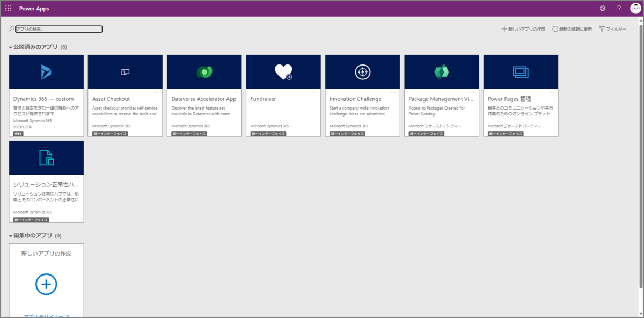Viewport: 644px width, 318px height.
Task: Focus the アプリの検索 search field
Action: point(58,29)
